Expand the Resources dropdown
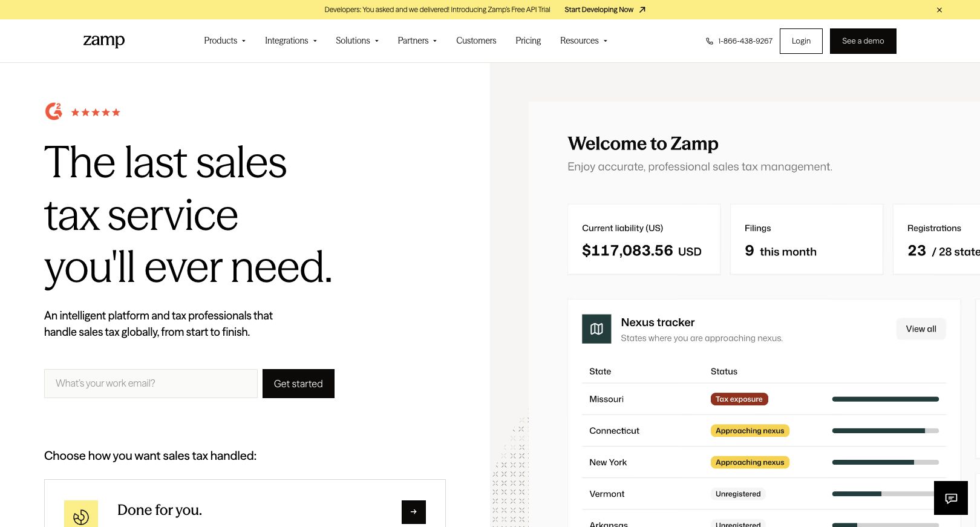Image resolution: width=980 pixels, height=527 pixels. (584, 41)
